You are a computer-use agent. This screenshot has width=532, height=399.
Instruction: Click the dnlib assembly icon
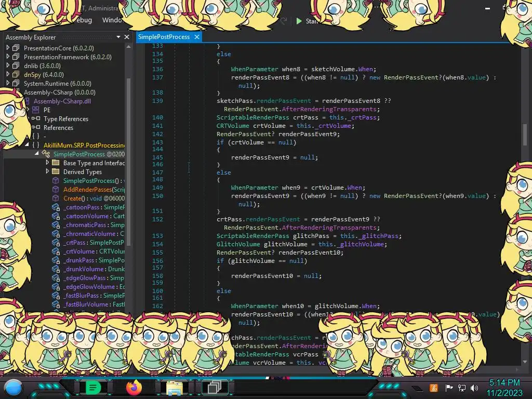coord(16,65)
